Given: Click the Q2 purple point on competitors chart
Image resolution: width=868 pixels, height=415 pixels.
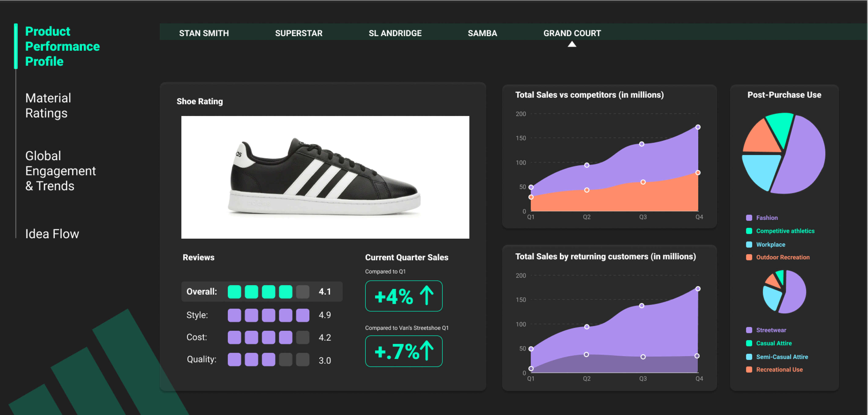Looking at the screenshot, I should click(587, 165).
